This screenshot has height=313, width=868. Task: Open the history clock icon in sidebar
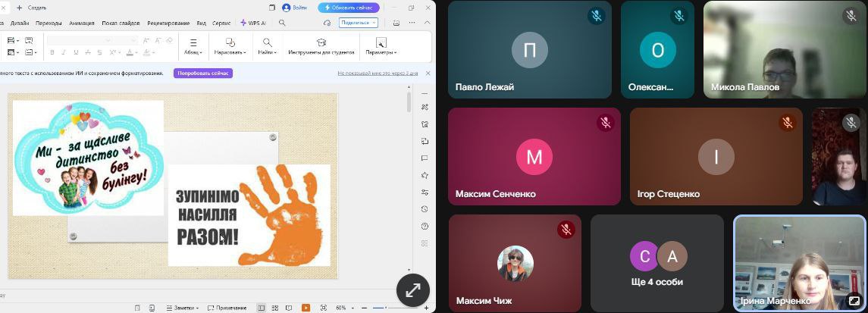425,209
